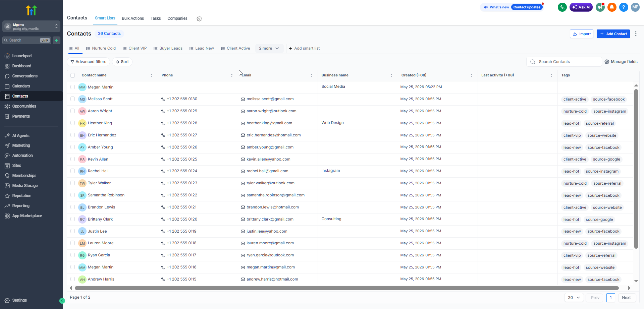Sort by Business name column arrows
This screenshot has height=309, width=644.
coord(391,75)
